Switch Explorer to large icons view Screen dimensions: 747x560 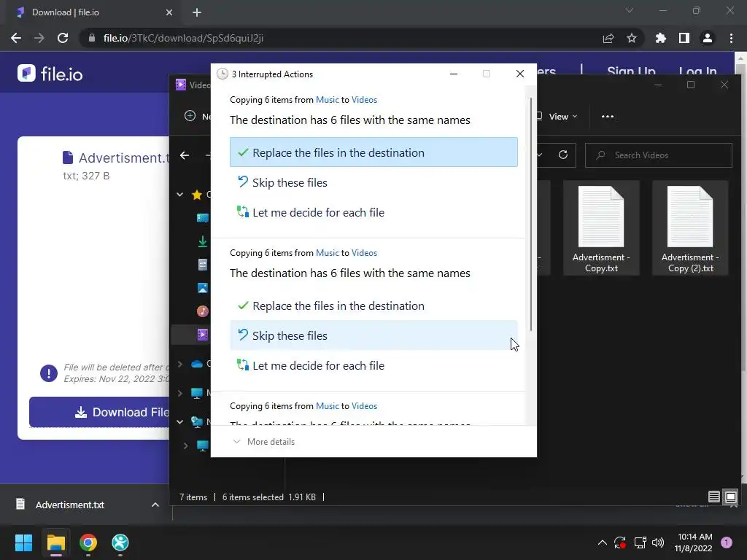point(731,497)
